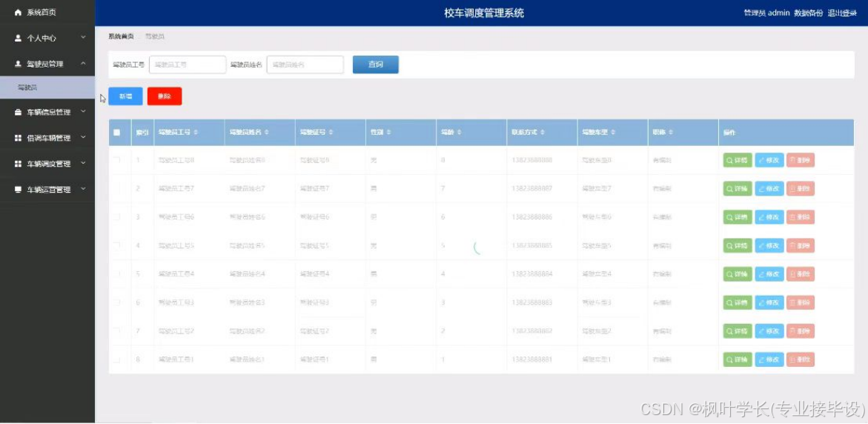Expand the 车辆调度管理 menu chevron
868x424 pixels.
coord(83,163)
